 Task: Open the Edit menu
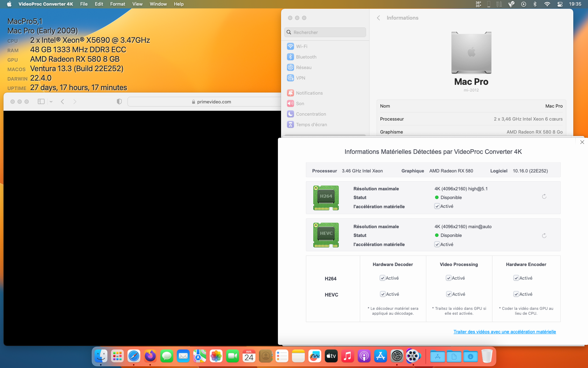click(x=99, y=4)
